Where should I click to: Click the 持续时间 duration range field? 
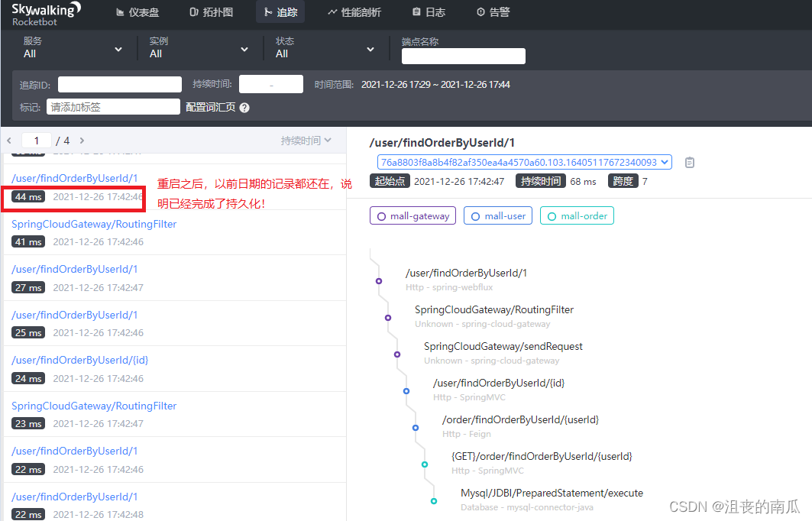[x=271, y=84]
